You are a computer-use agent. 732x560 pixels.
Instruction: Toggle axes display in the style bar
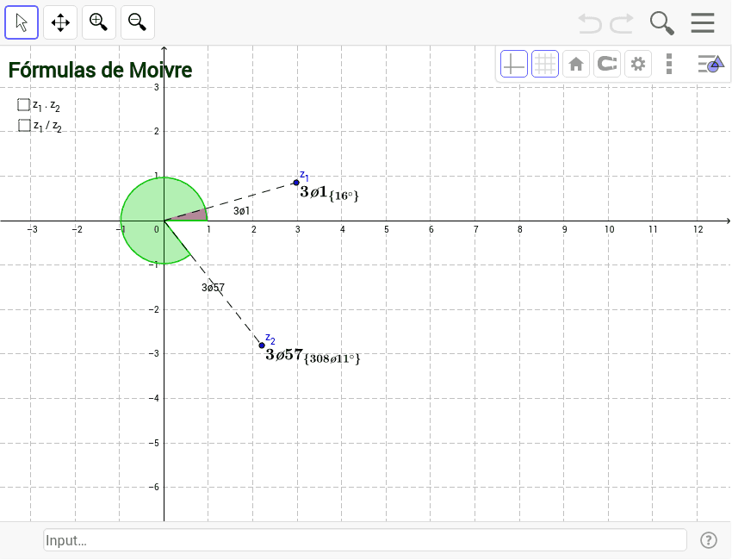click(x=514, y=64)
